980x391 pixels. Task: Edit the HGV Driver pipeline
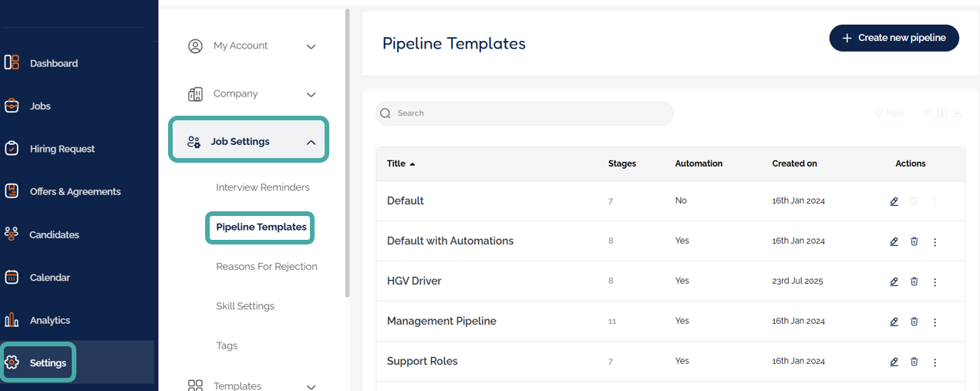point(894,281)
